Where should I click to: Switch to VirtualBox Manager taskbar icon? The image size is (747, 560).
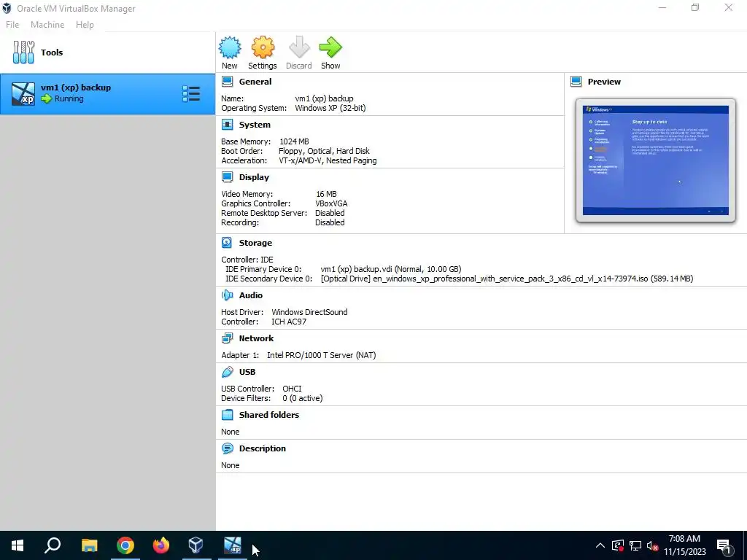pyautogui.click(x=196, y=545)
